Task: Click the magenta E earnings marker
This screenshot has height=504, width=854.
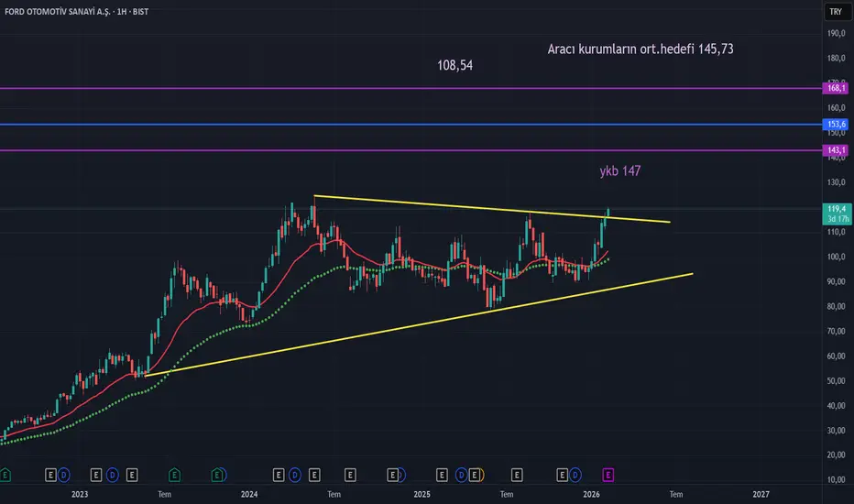Action: click(x=608, y=474)
